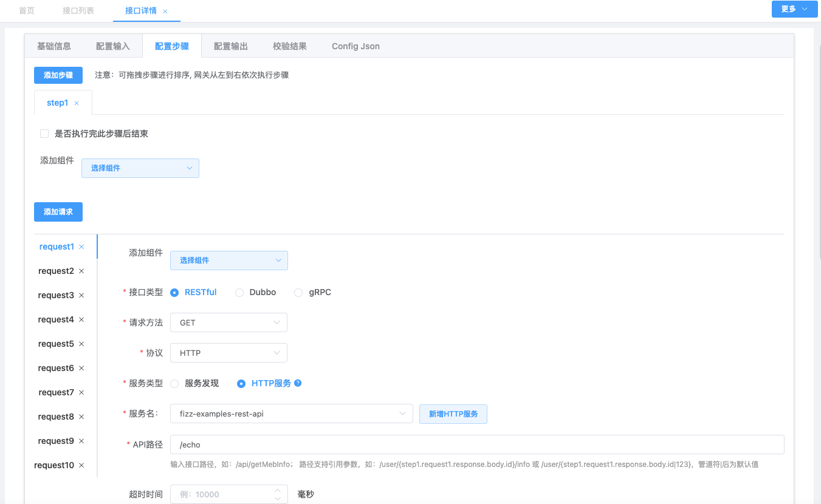Open the 服务名 fizz-examples-rest-api dropdown
This screenshot has width=821, height=504.
tap(292, 414)
